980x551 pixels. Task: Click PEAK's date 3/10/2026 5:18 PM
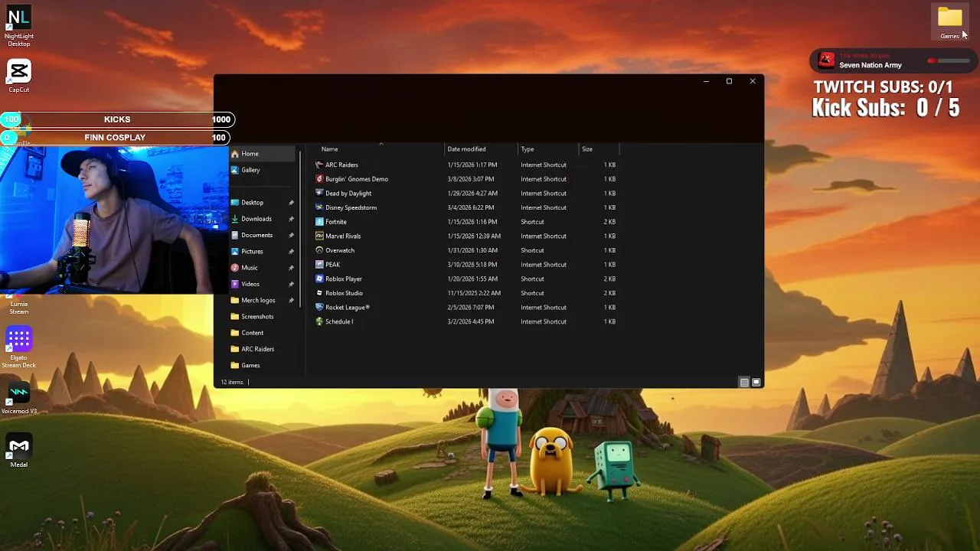point(472,265)
